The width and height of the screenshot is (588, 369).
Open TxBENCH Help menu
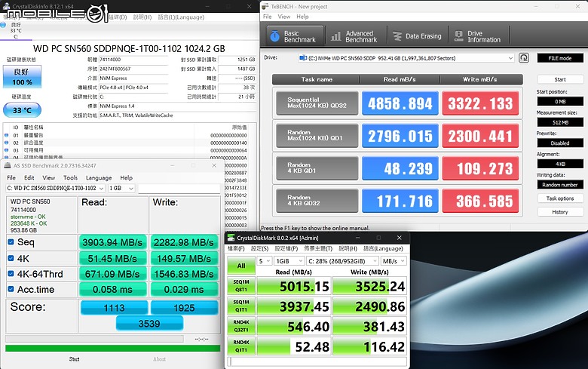click(302, 17)
